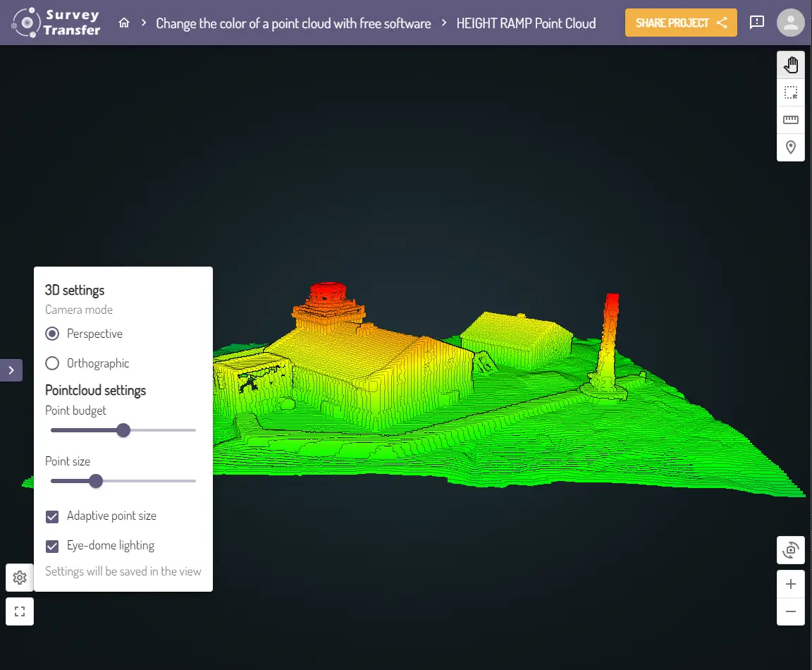812x670 pixels.
Task: Zoom in with the plus button
Action: (x=790, y=584)
